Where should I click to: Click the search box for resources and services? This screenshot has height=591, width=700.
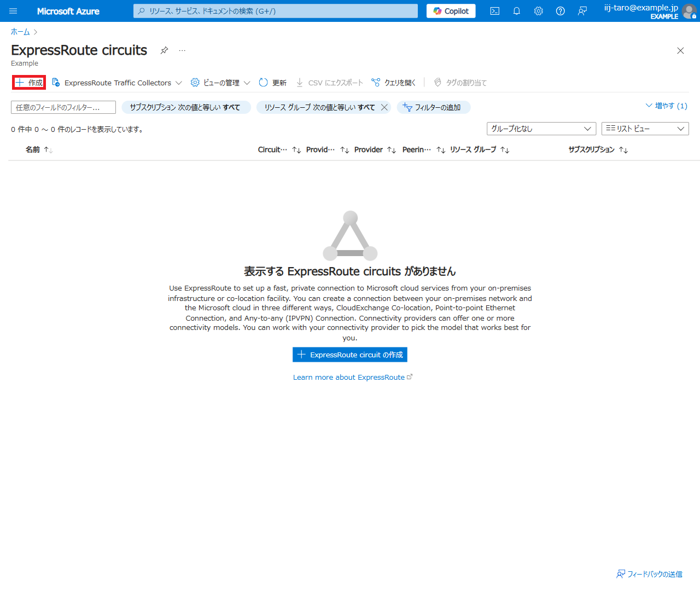tap(276, 11)
